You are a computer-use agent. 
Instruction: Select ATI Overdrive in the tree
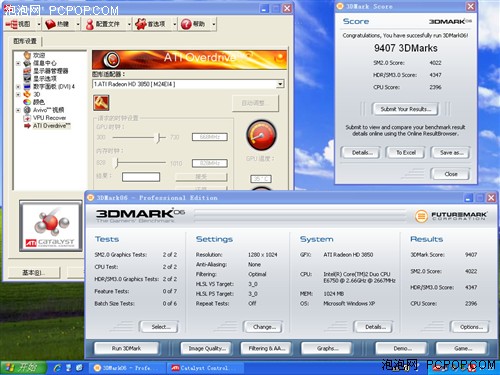[52, 126]
